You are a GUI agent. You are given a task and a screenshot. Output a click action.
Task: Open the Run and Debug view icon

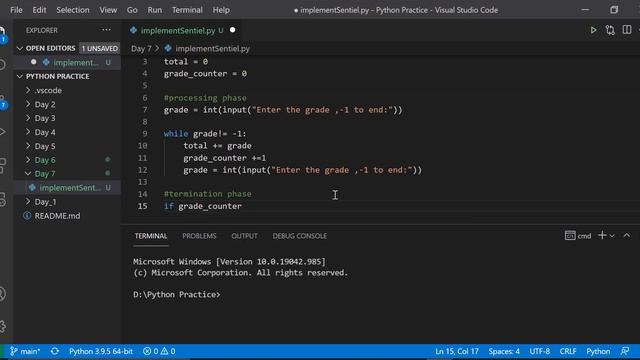(x=2, y=132)
